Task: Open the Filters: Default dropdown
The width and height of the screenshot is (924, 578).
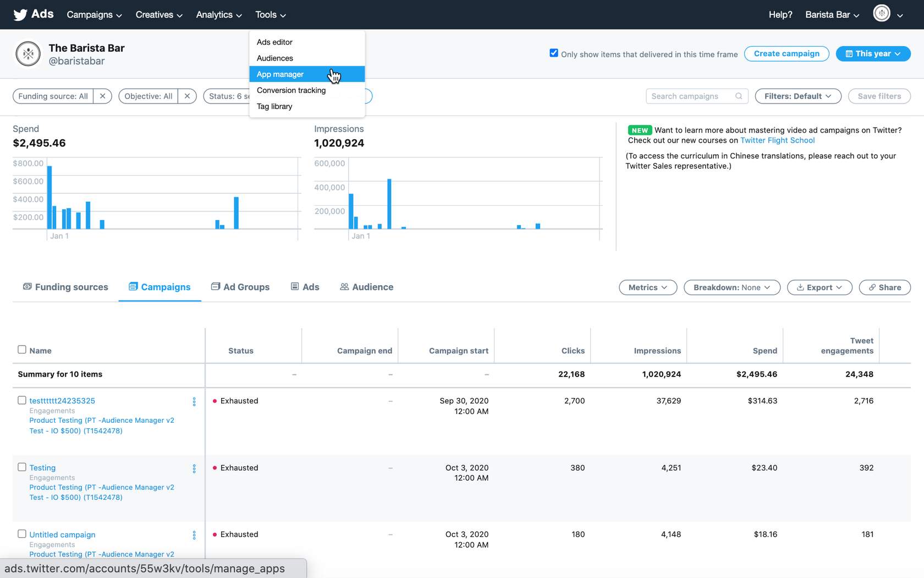Action: (x=798, y=96)
